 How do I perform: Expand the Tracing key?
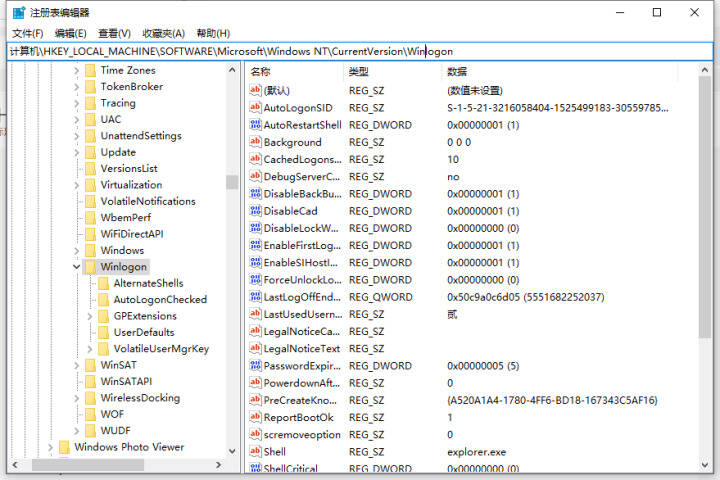point(76,103)
